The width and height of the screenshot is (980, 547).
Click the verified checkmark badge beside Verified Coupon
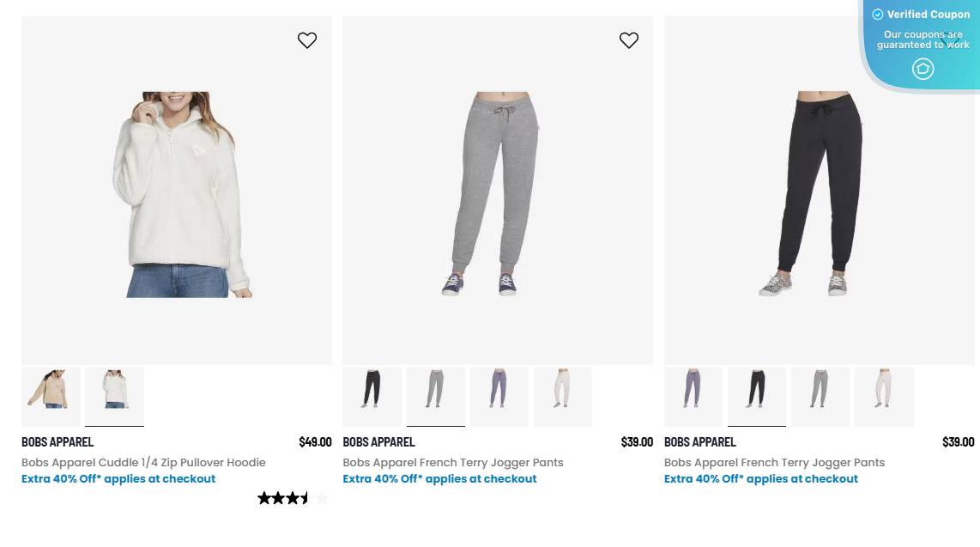point(878,15)
